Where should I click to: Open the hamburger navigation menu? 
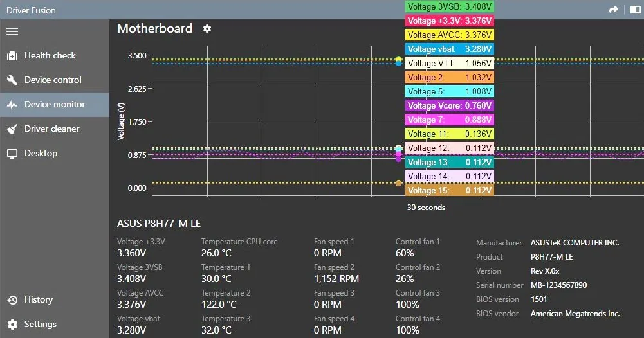(12, 31)
